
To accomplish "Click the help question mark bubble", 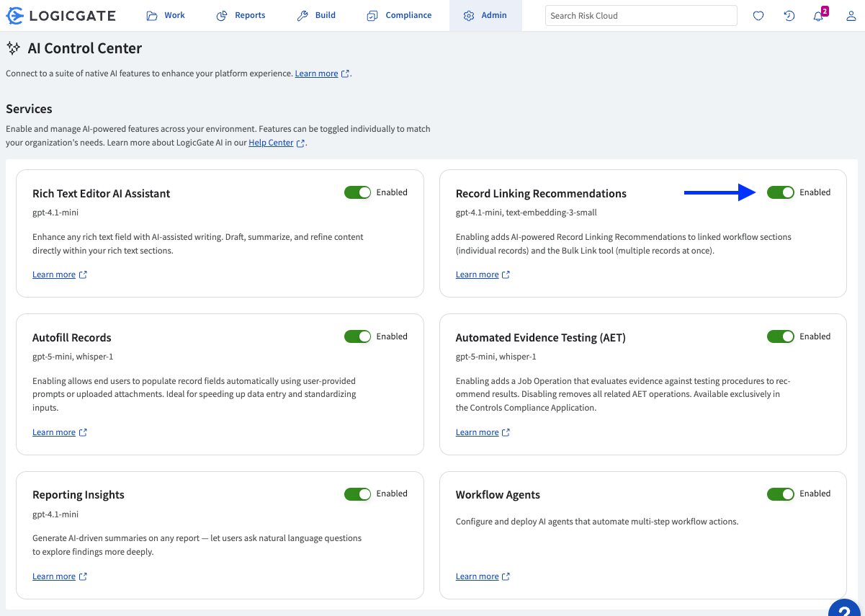I will point(845,610).
